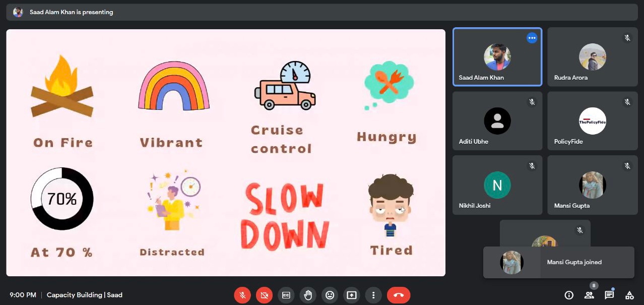
Task: Click the 'Cruise control' label on slide
Action: tap(281, 139)
